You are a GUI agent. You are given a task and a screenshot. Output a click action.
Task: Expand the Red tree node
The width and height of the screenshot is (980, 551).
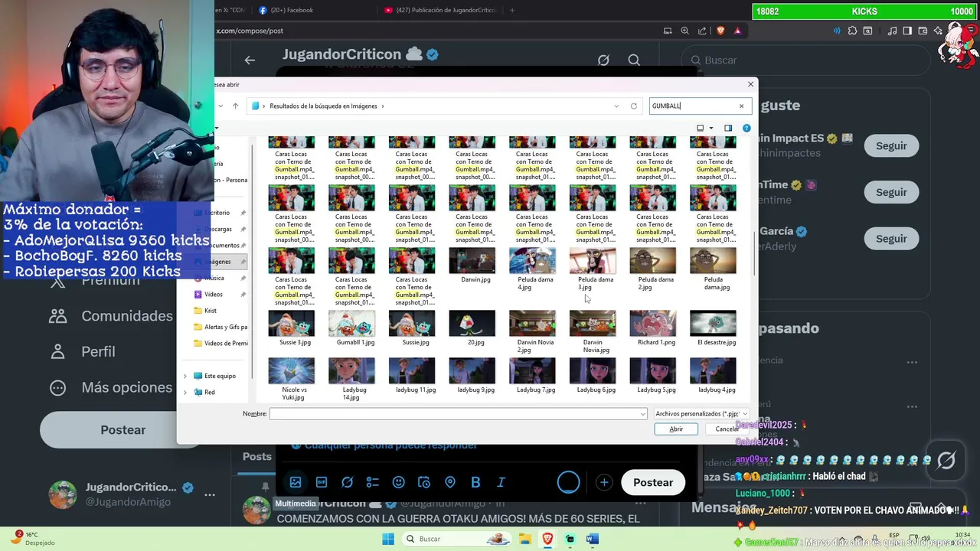click(185, 392)
